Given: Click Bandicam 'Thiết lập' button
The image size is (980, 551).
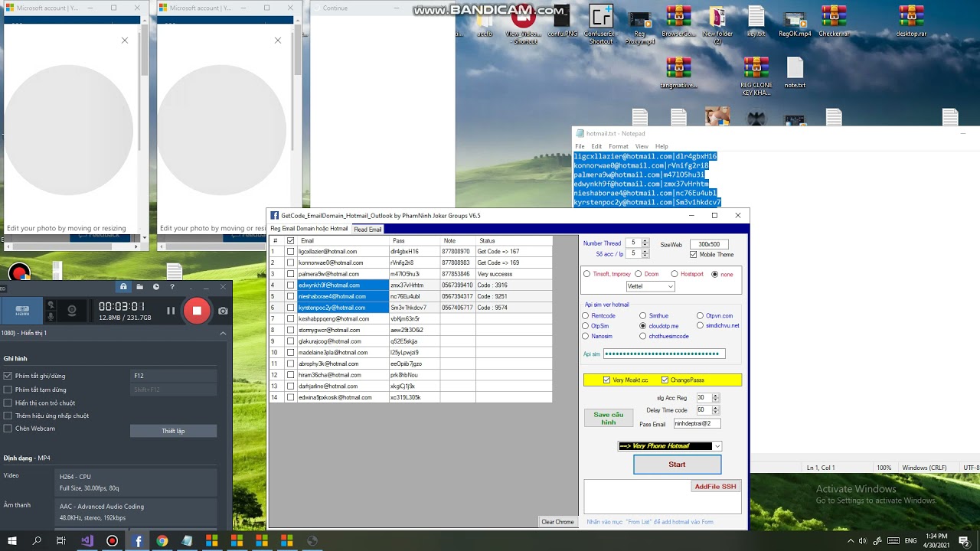Looking at the screenshot, I should (173, 431).
